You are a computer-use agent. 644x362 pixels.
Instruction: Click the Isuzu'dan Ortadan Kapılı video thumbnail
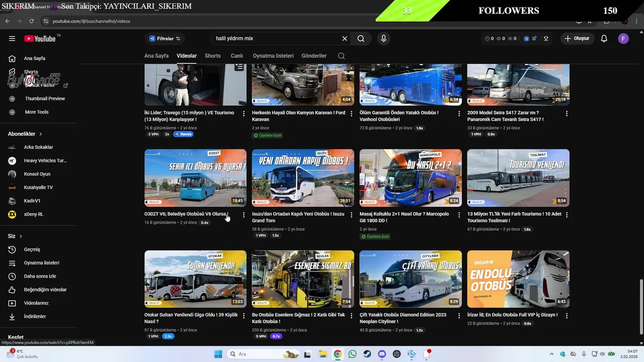pyautogui.click(x=303, y=178)
